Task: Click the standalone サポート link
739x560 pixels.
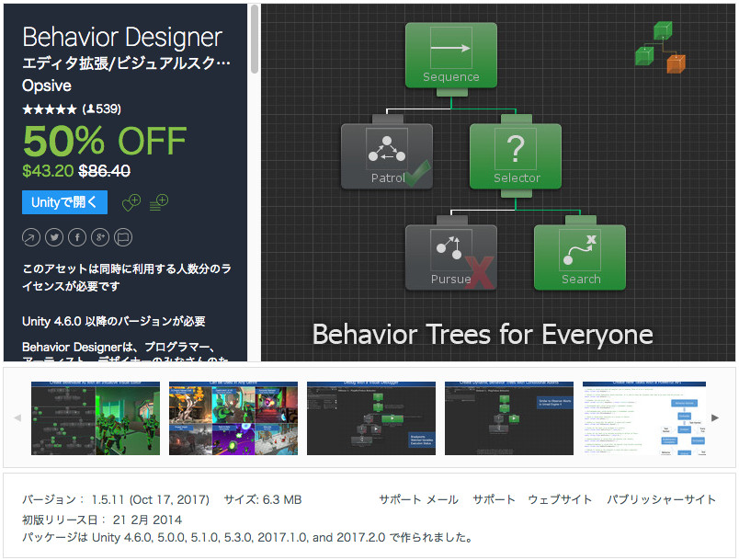Action: point(494,499)
